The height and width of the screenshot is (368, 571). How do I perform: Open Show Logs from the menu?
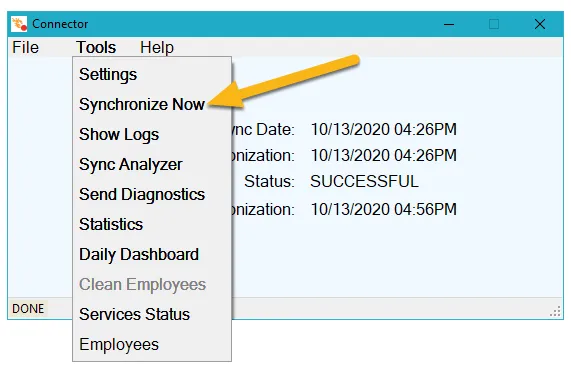click(152, 134)
